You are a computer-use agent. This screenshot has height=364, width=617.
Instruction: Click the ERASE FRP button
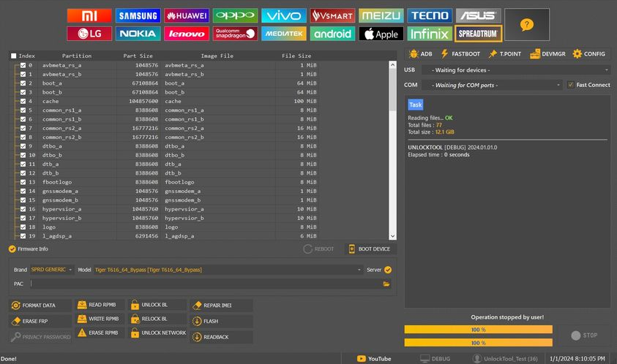click(x=40, y=321)
